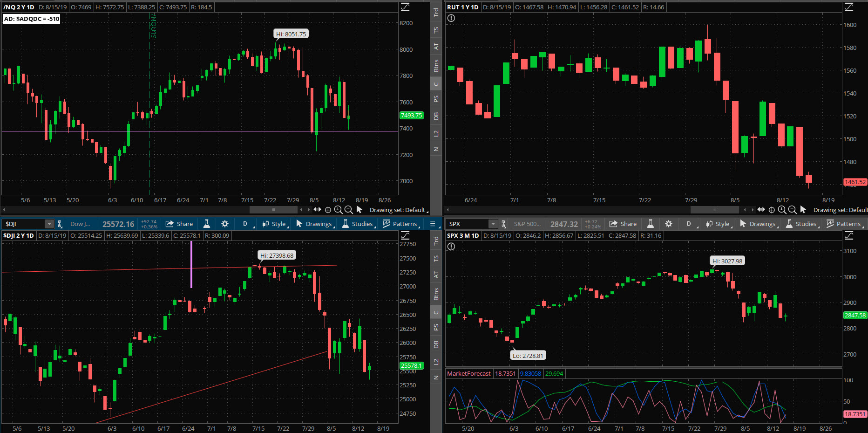
Task: Select the Trd tab beside the $DJI chart
Action: coord(436,241)
